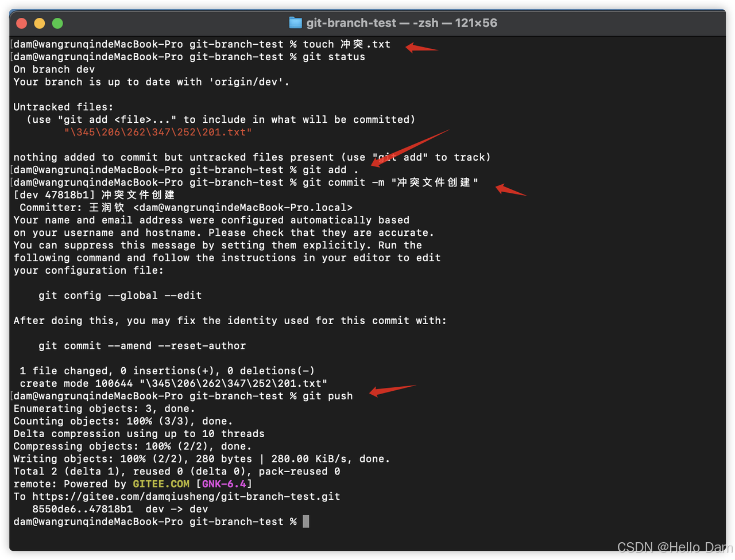Screen dimensions: 735x560
Task: Click the 'git status' command
Action: point(334,57)
